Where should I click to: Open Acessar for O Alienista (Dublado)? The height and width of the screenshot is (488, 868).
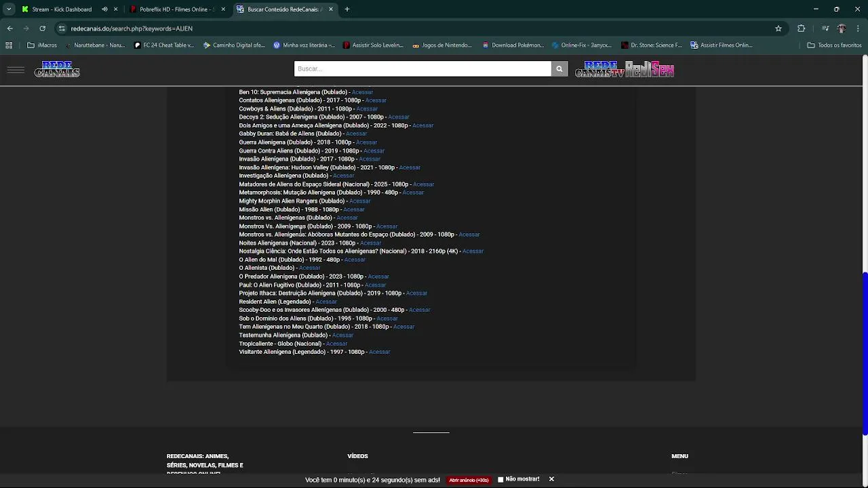(309, 268)
